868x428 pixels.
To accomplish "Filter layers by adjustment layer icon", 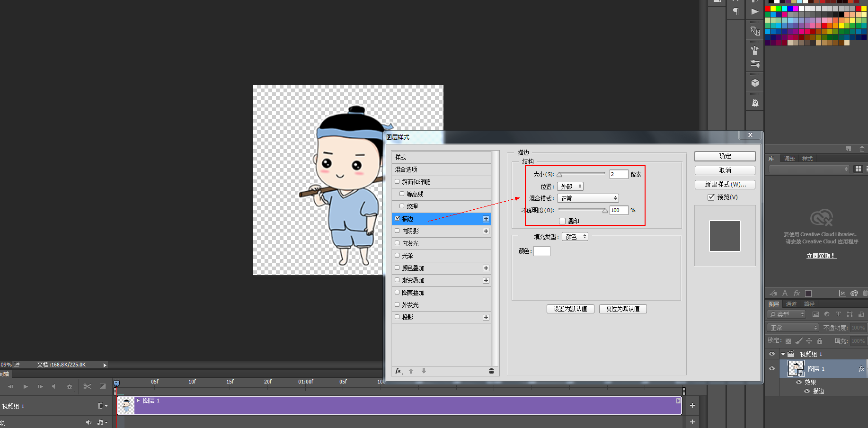I will (x=827, y=314).
